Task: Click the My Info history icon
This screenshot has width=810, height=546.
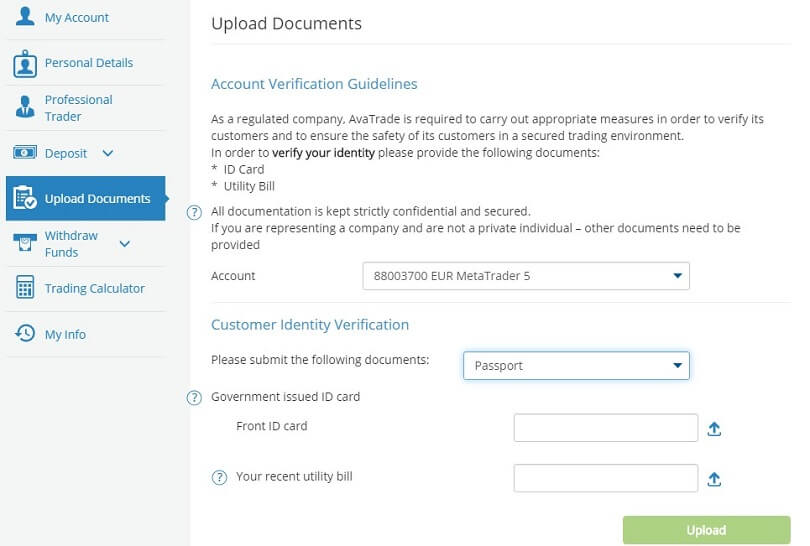Action: point(25,334)
